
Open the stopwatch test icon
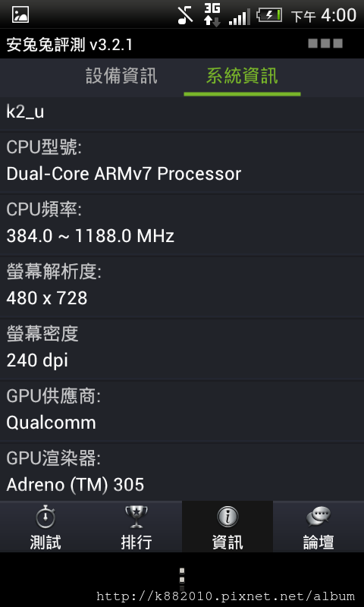click(x=45, y=517)
